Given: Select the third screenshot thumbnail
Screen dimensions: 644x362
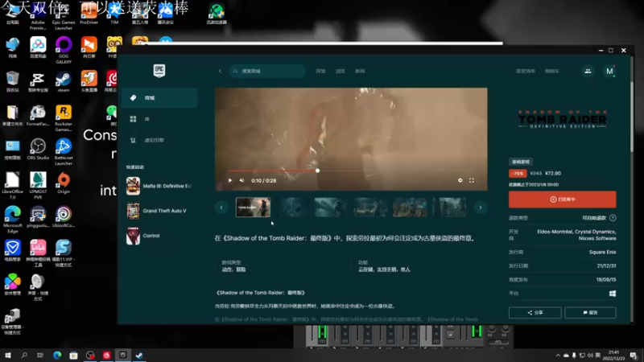Looking at the screenshot, I should [x=332, y=208].
